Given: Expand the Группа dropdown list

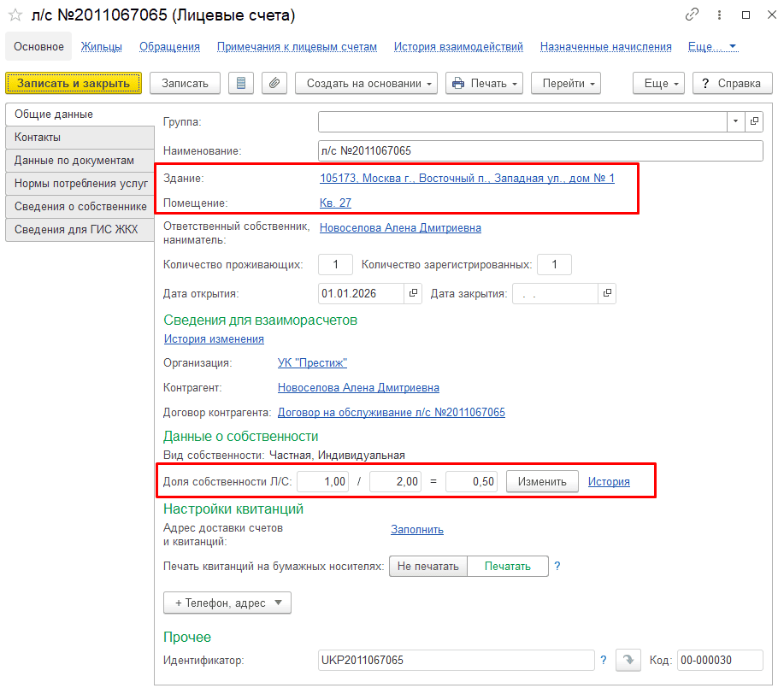Looking at the screenshot, I should (x=735, y=121).
